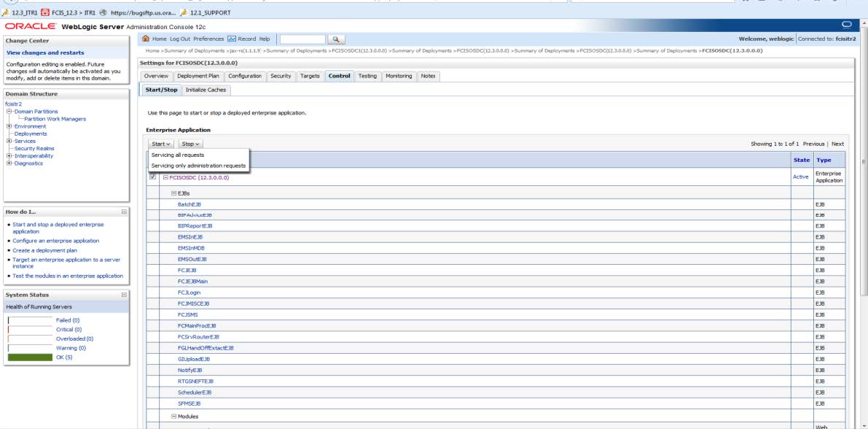
Task: Expand the Services tree node
Action: click(9, 141)
